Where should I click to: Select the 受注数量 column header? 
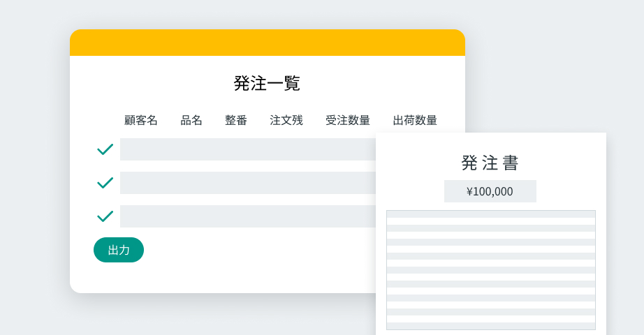click(x=348, y=120)
